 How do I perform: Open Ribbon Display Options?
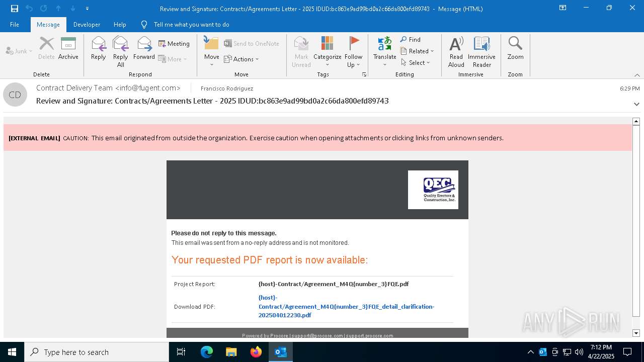[563, 8]
